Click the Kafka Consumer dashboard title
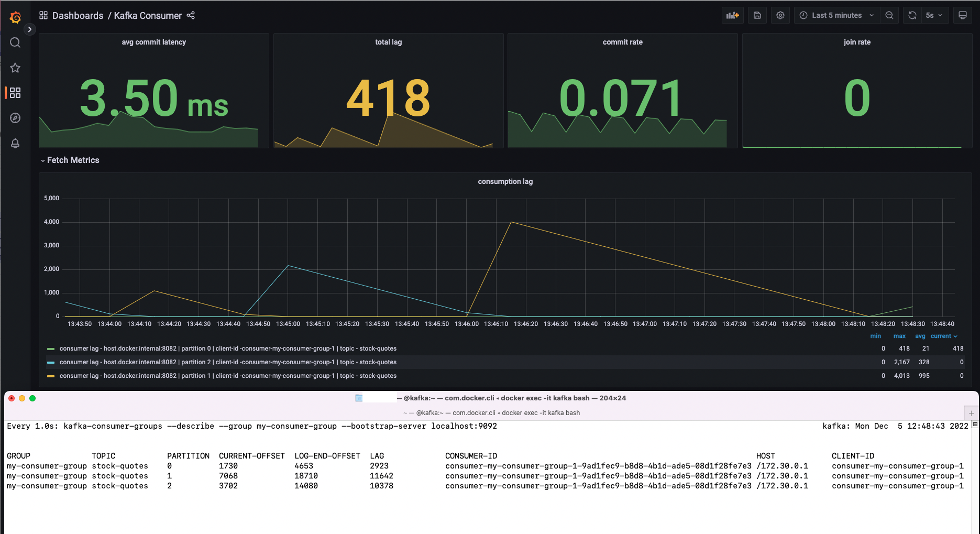This screenshot has height=534, width=980. 148,16
